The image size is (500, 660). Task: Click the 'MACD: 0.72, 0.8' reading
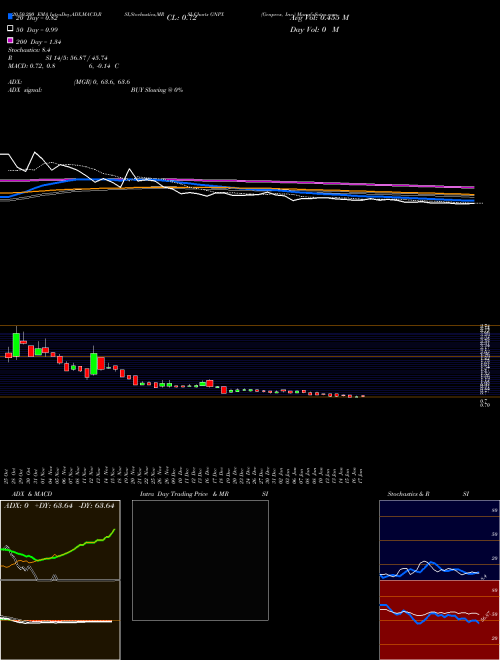click(32, 66)
